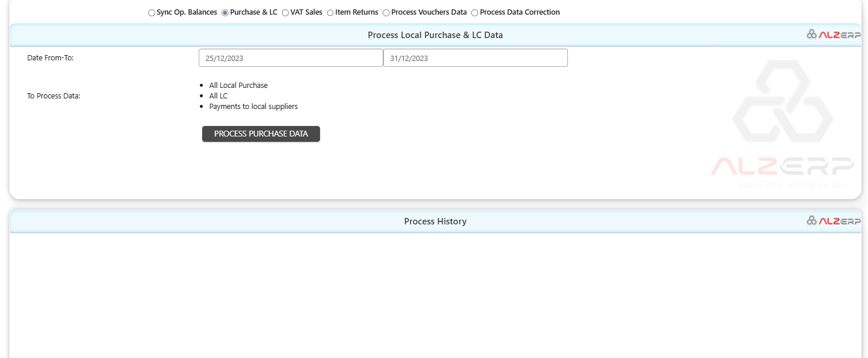
Task: Click the hexagon chain icon in Process History header
Action: point(812,221)
